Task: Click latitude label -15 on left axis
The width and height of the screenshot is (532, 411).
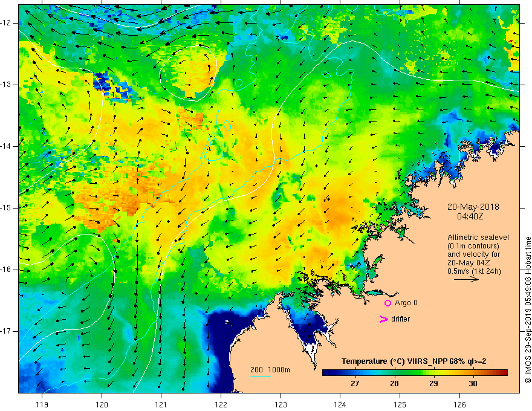Action: coord(6,208)
